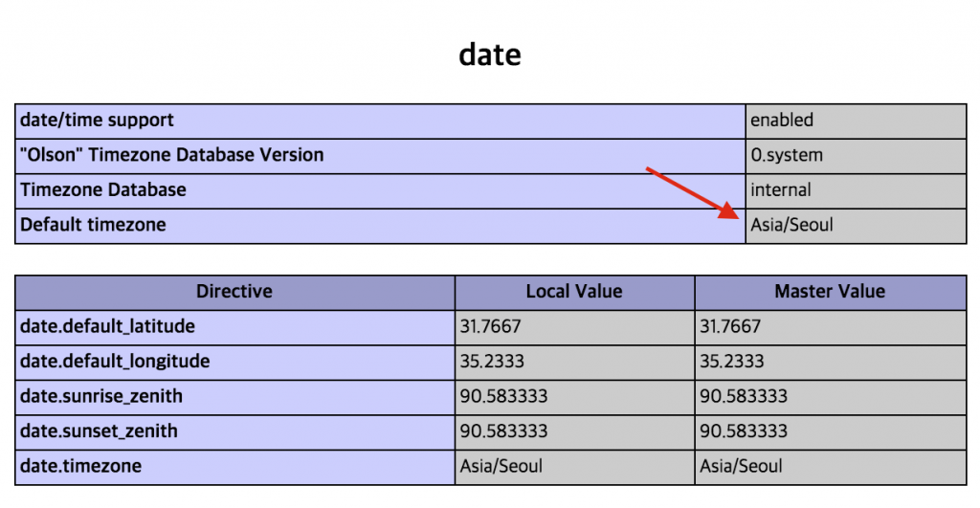
Task: Click the Master Value 35.2333 cell
Action: 830,362
